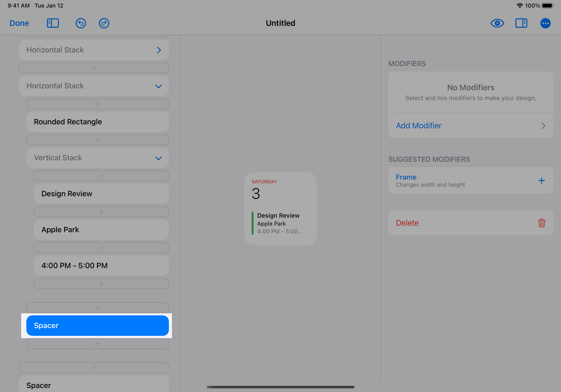Image resolution: width=561 pixels, height=392 pixels.
Task: Click the undo arrow icon
Action: pyautogui.click(x=81, y=23)
